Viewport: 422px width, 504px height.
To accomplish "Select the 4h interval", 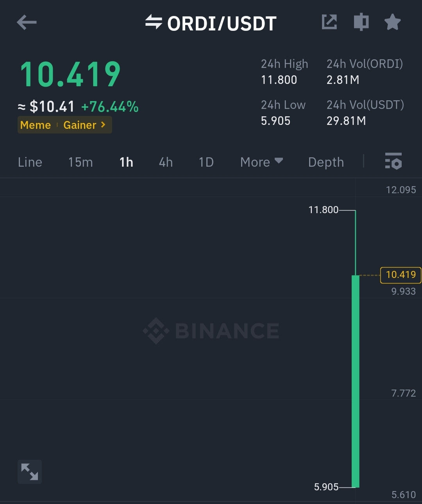I will click(166, 162).
